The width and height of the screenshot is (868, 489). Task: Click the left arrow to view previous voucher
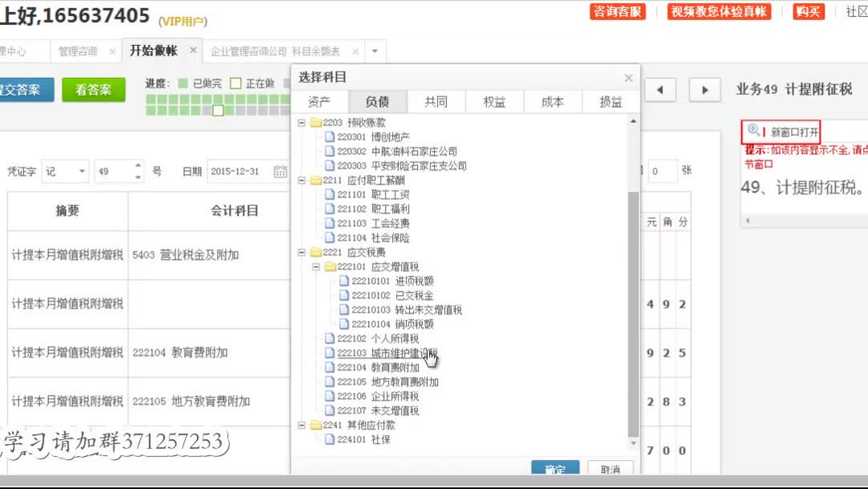661,90
